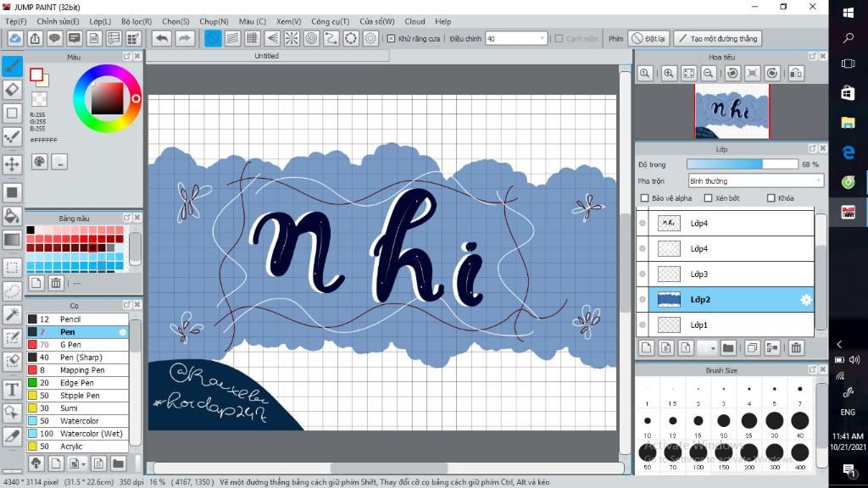Select the Bucket fill tool
The image size is (868, 488).
pos(12,216)
